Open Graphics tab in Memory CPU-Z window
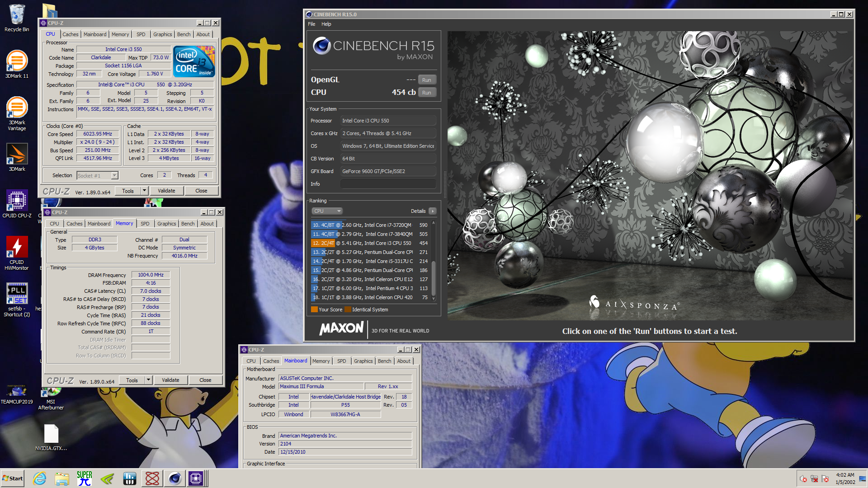The height and width of the screenshot is (488, 868). click(166, 224)
